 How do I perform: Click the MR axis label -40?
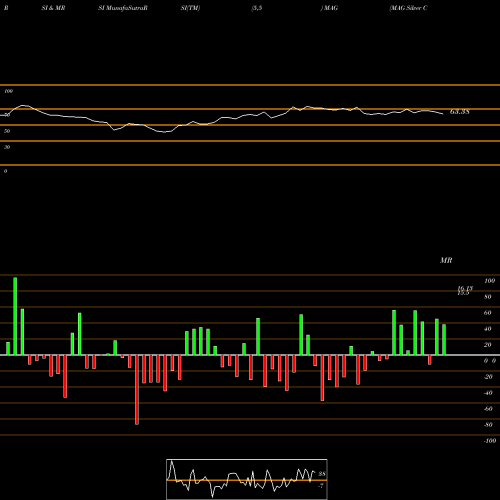[x=488, y=393]
